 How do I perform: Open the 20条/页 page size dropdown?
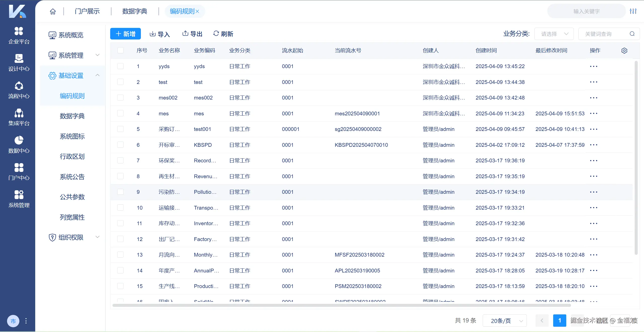504,321
